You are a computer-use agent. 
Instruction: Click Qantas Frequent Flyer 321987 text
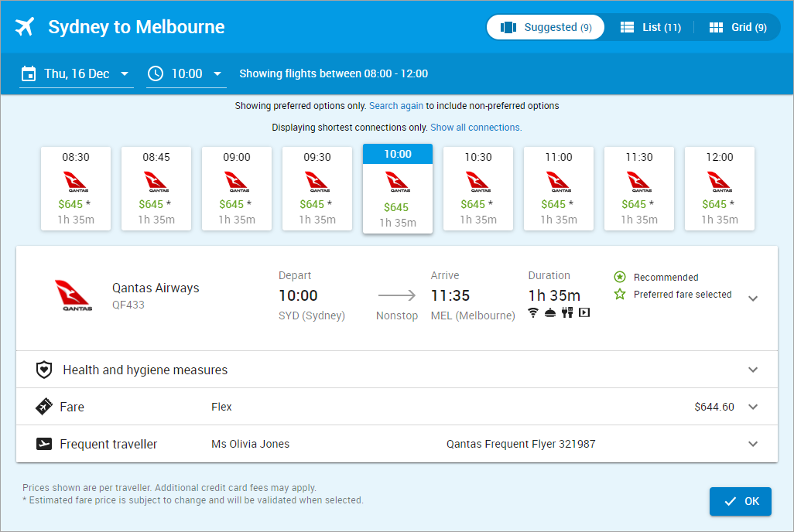(x=521, y=444)
